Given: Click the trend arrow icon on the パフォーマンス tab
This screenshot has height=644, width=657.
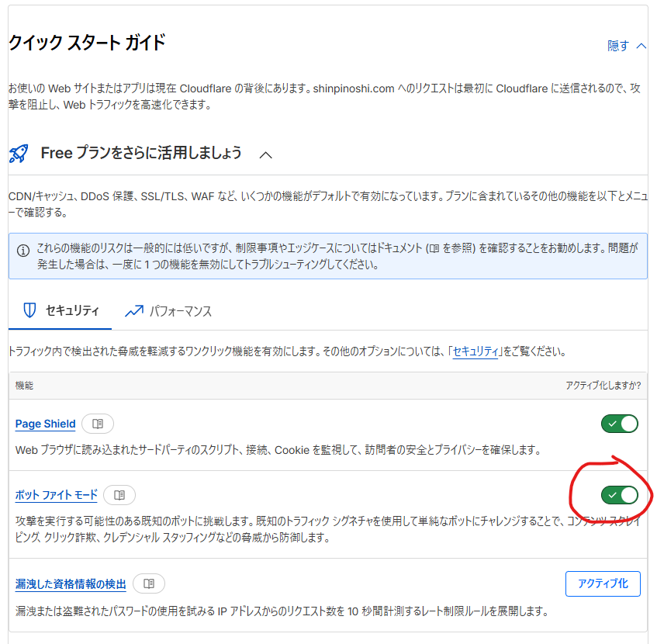Looking at the screenshot, I should (x=134, y=311).
